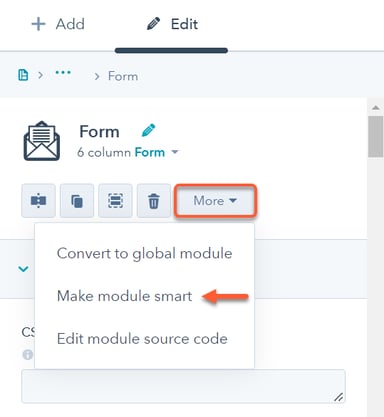Switch to the Edit tab

[172, 24]
